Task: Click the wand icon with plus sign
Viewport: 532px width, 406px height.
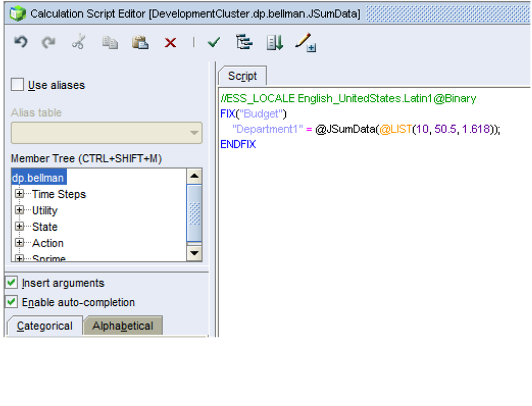Action: (305, 42)
